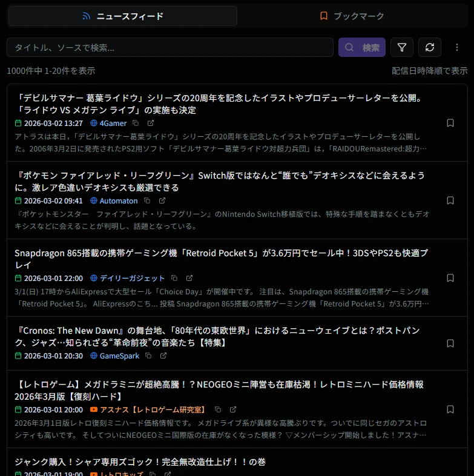Click the 1000件中 1-20件を表示 count text
This screenshot has width=474, height=476.
click(51, 71)
